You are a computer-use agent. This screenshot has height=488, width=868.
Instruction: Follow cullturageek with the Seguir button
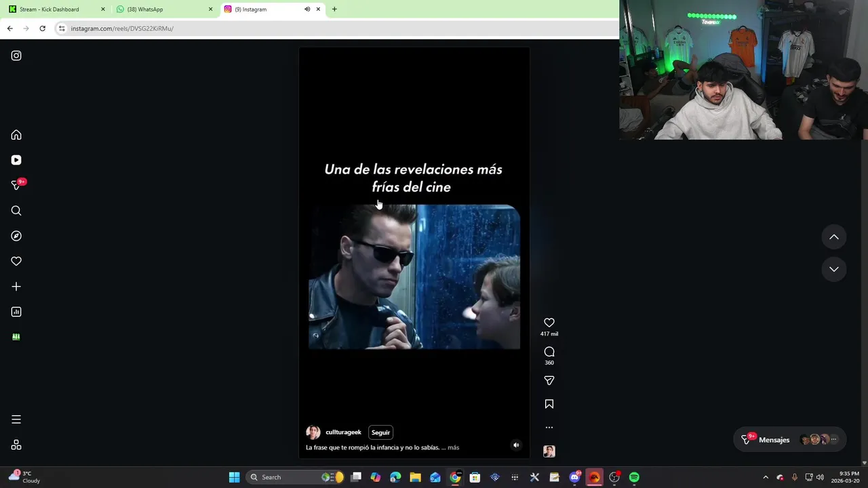380,432
